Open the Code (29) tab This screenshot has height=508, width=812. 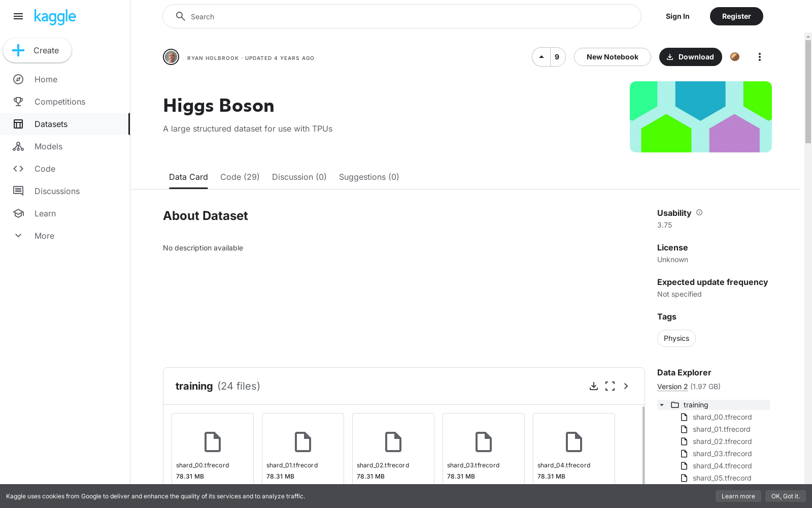[240, 177]
